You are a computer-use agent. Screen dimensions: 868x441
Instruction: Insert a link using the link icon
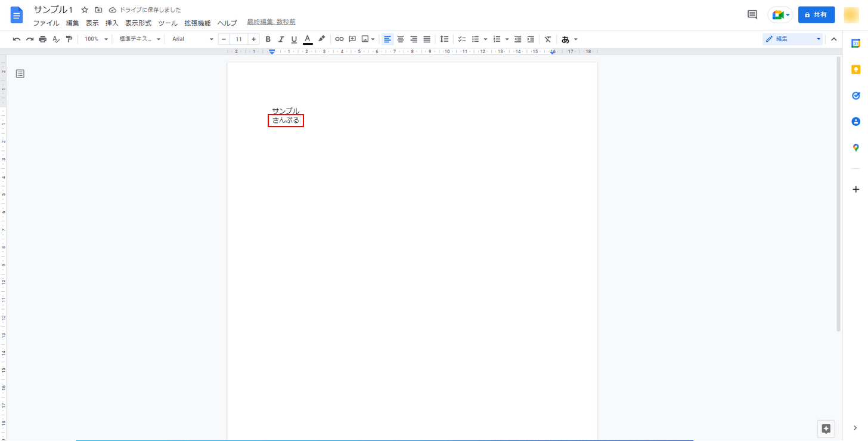coord(339,39)
